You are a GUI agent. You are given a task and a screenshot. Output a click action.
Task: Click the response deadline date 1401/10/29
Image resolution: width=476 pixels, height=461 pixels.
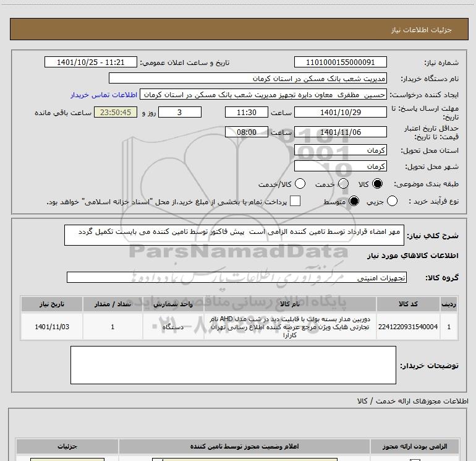point(340,112)
